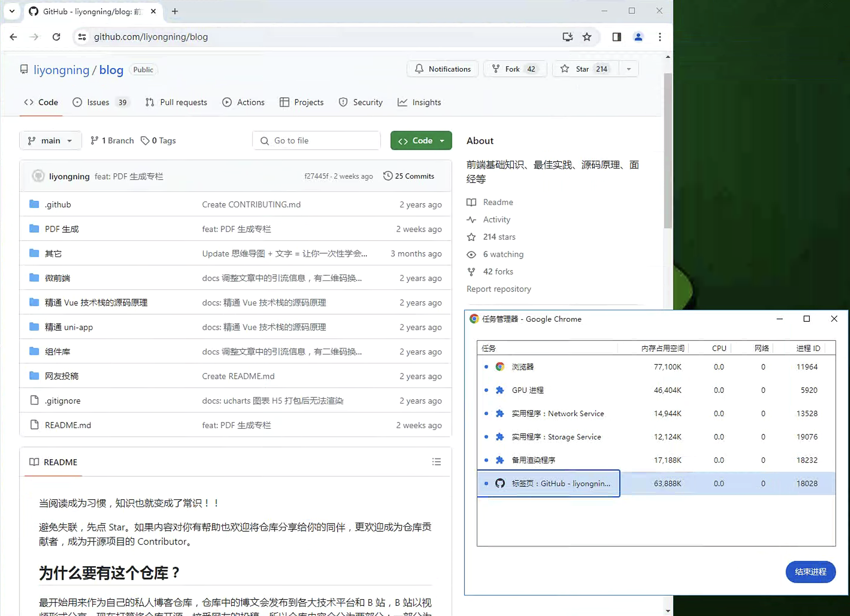
Task: View site information icon left of URL
Action: point(82,37)
